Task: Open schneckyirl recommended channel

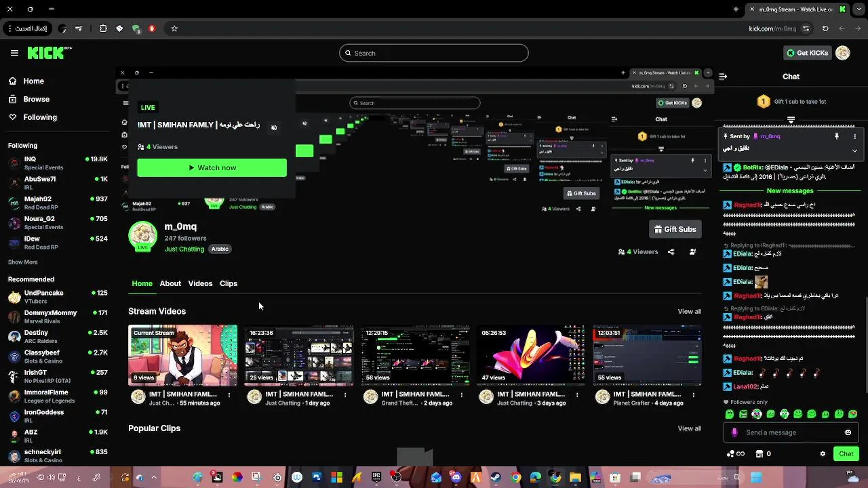Action: coord(58,455)
